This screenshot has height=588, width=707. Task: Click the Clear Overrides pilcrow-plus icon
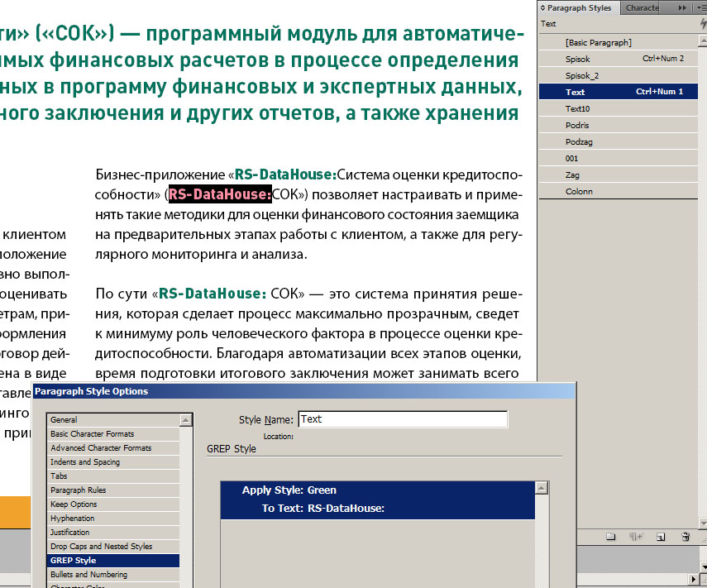tap(636, 537)
